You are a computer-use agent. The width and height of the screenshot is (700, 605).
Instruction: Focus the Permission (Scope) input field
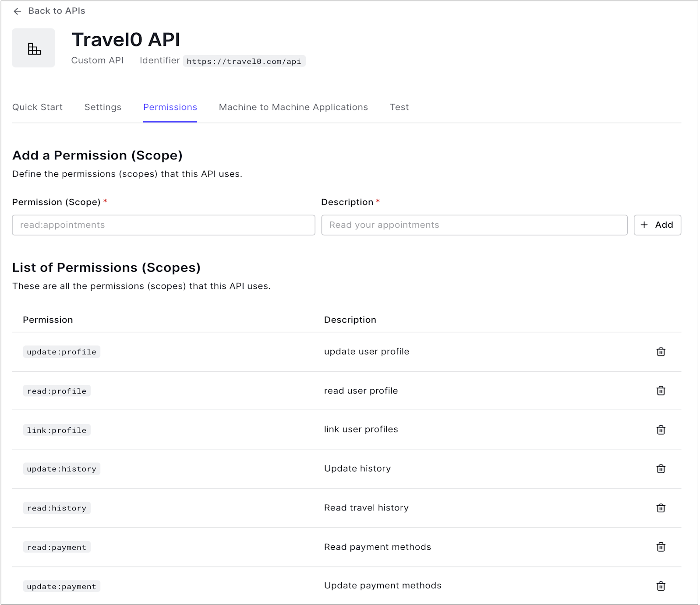(163, 225)
